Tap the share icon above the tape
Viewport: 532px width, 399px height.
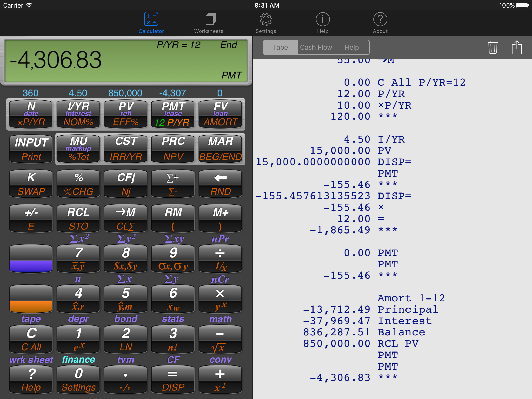click(x=517, y=47)
